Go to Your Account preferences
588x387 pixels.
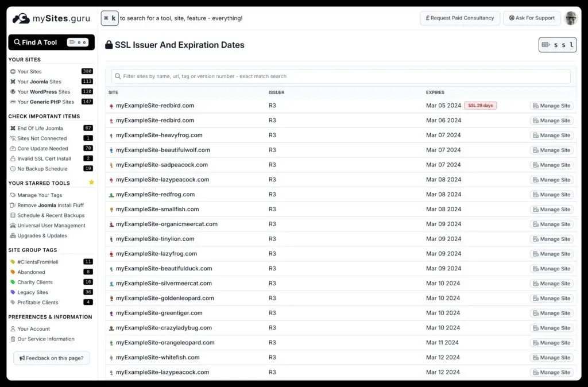pyautogui.click(x=31, y=328)
